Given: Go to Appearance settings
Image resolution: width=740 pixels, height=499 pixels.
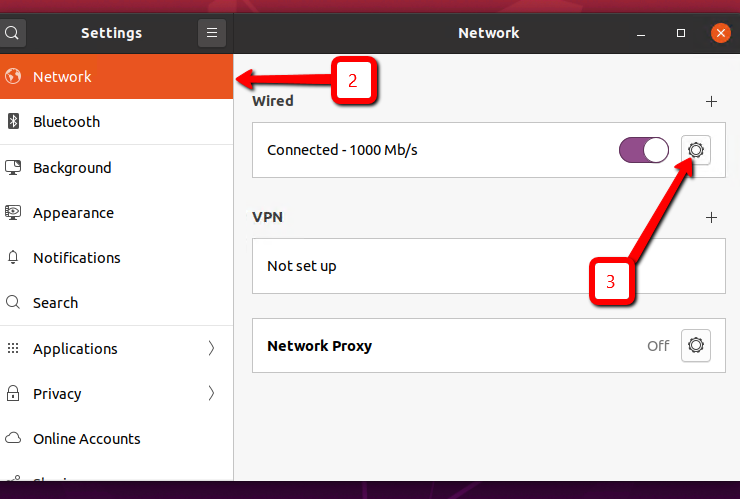Looking at the screenshot, I should [73, 213].
